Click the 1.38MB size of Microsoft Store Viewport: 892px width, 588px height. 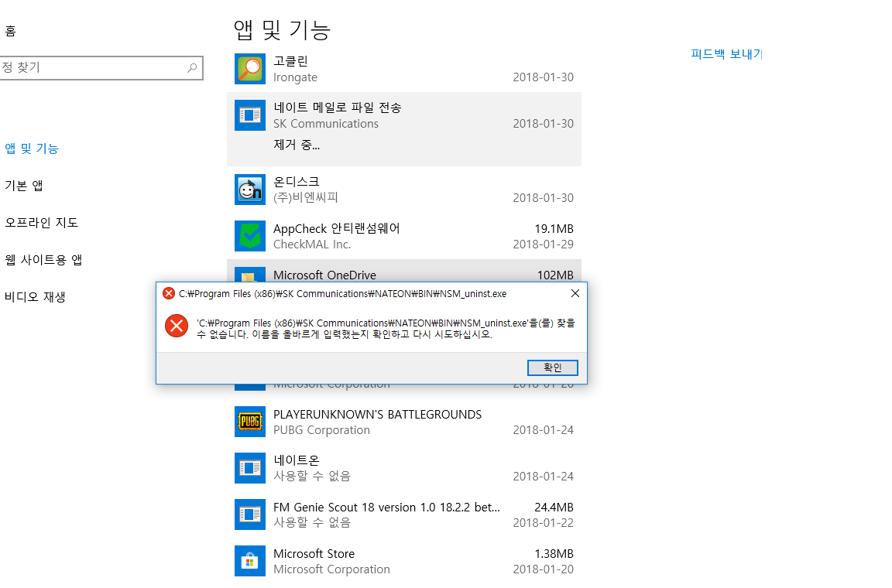[x=554, y=554]
